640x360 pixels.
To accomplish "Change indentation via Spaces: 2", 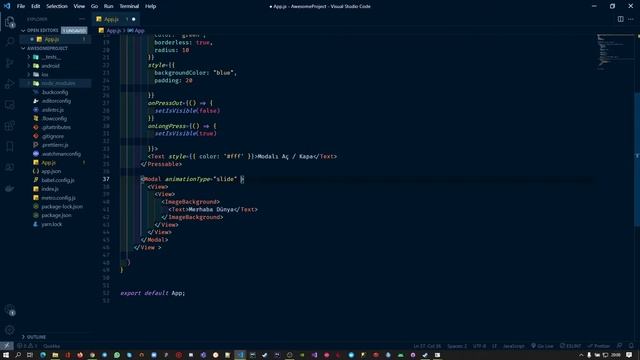I will tap(457, 346).
